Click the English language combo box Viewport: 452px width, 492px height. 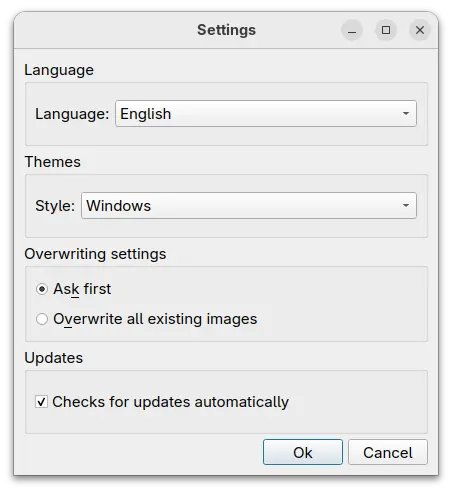(266, 114)
